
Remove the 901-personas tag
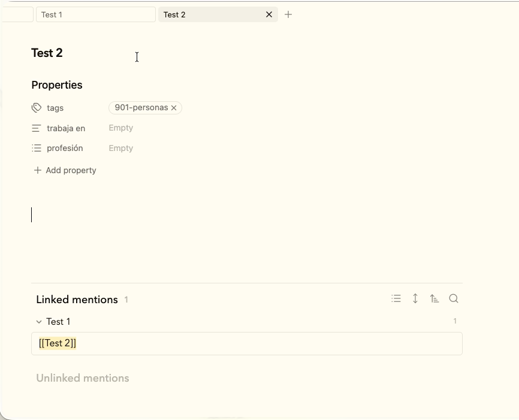[x=174, y=108]
